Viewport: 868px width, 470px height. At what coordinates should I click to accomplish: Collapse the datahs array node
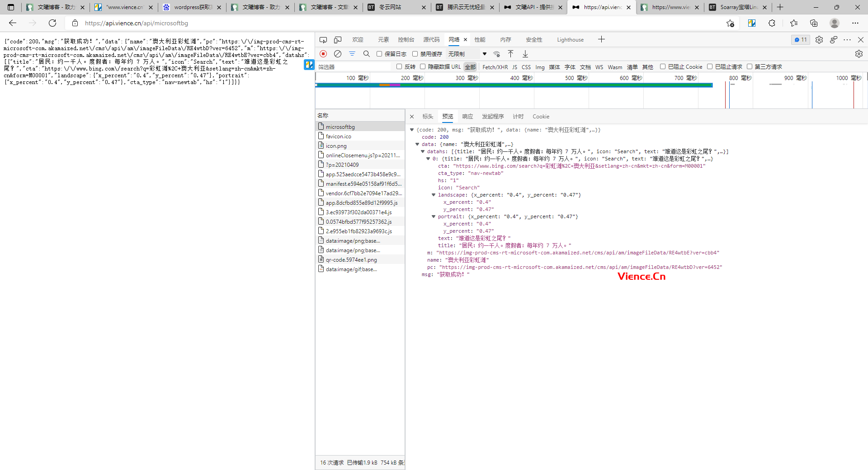(423, 151)
